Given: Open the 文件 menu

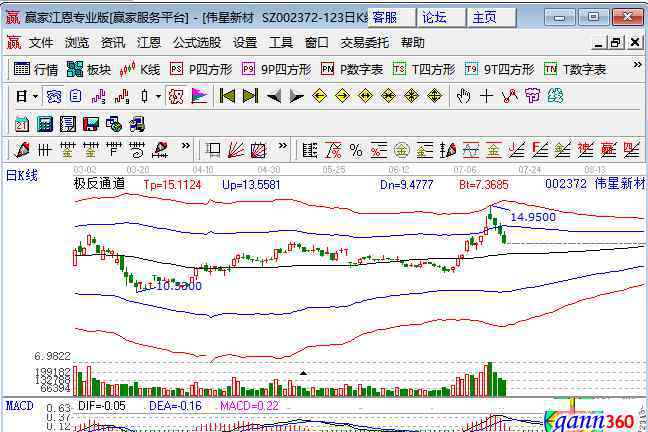Looking at the screenshot, I should [x=41, y=43].
